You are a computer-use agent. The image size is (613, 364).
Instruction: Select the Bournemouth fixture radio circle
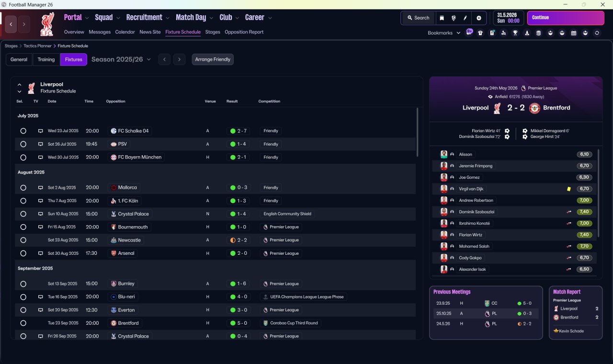(x=23, y=227)
